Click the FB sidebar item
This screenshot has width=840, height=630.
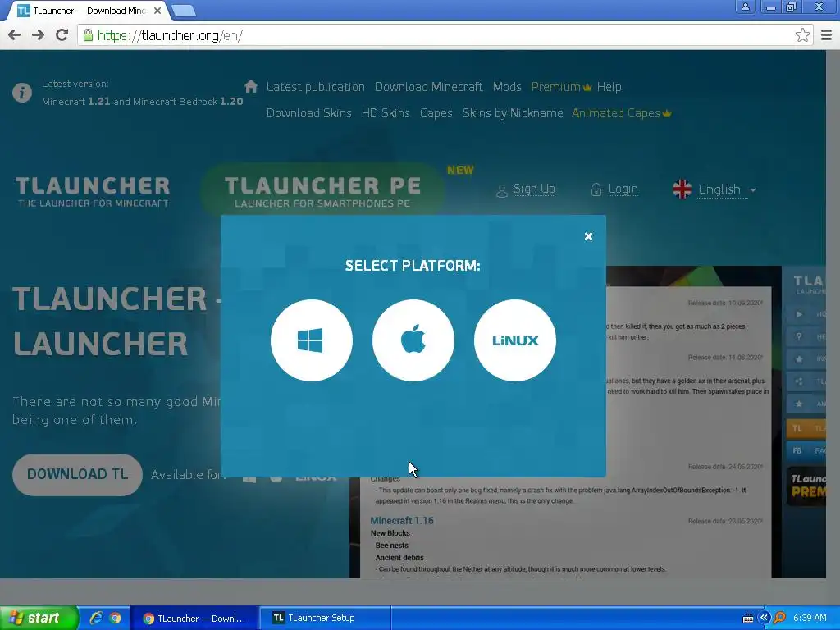[806, 450]
